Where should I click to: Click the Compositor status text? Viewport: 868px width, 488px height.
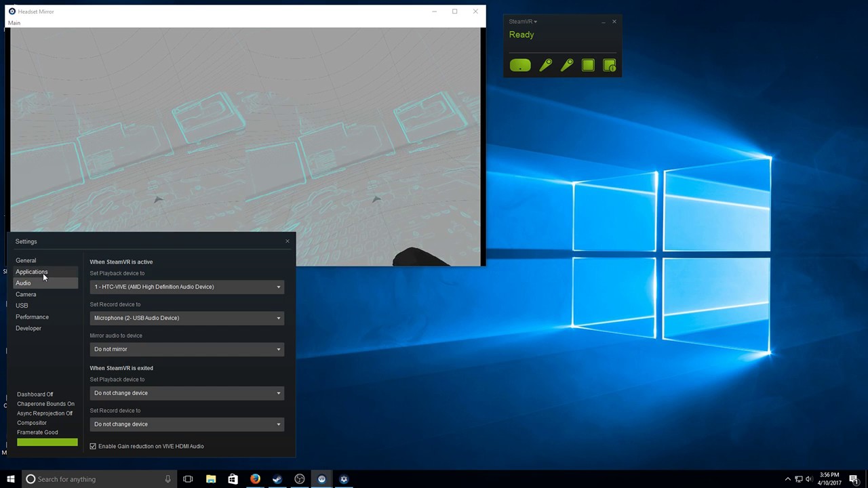[32, 423]
